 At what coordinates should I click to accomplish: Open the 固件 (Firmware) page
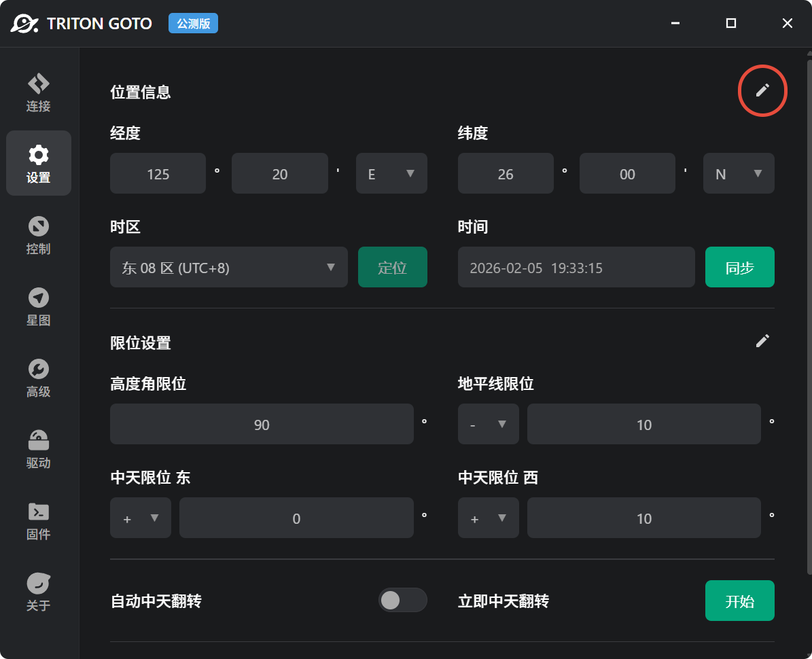[38, 520]
